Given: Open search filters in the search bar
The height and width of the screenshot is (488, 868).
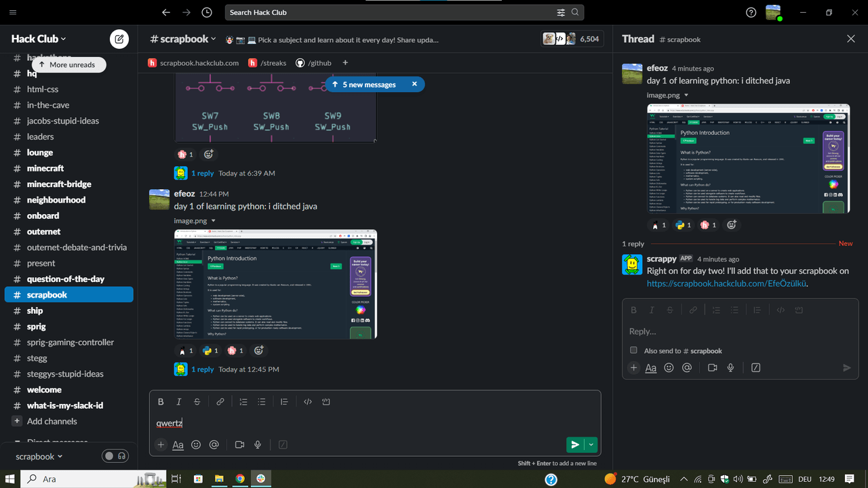Looking at the screenshot, I should [561, 12].
